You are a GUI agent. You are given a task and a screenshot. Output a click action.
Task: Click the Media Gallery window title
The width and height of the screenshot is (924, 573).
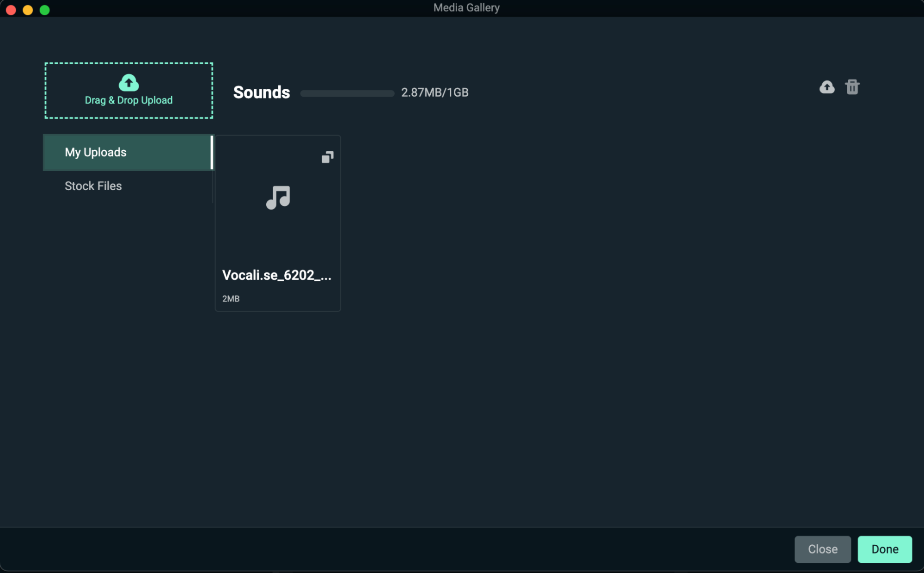coord(466,8)
